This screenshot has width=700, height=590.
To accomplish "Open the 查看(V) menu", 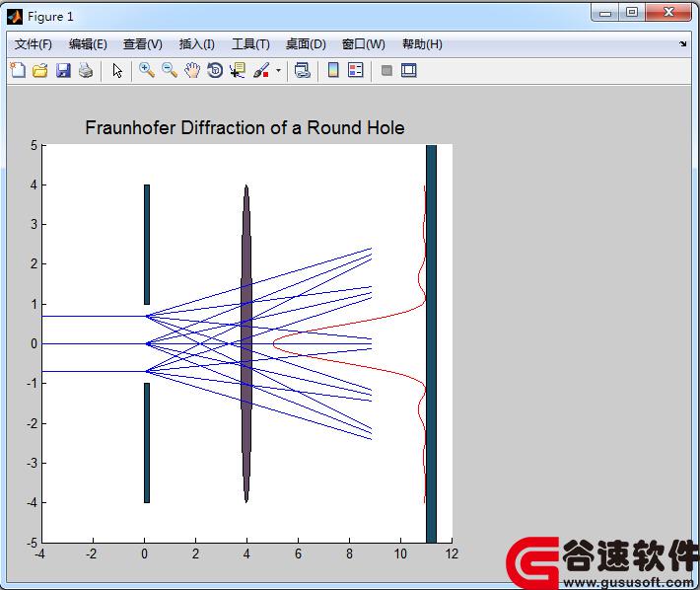I will point(143,44).
